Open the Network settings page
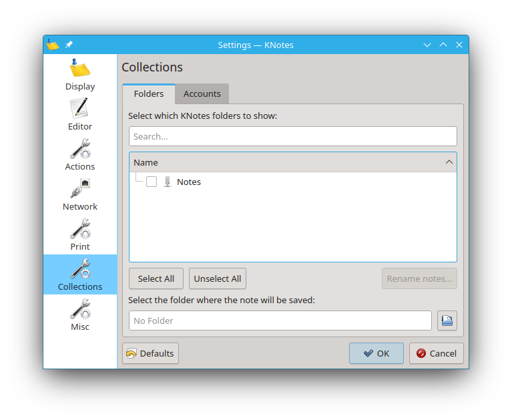 80,195
